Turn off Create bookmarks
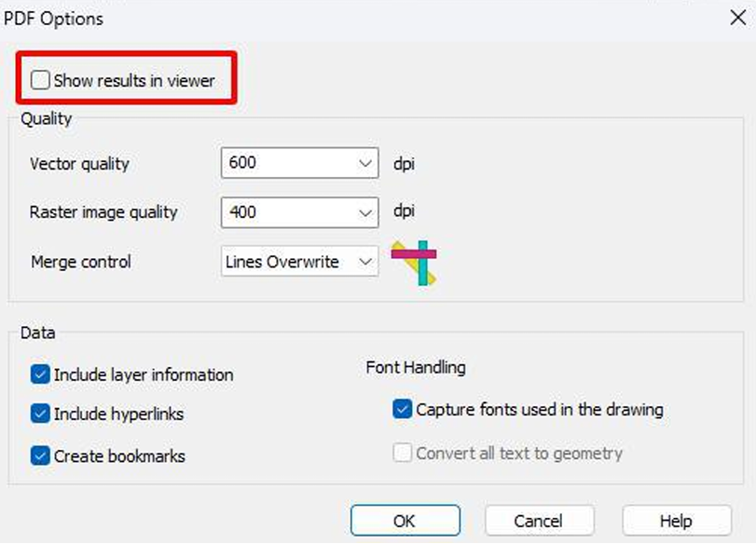This screenshot has height=544, width=756. pos(40,456)
